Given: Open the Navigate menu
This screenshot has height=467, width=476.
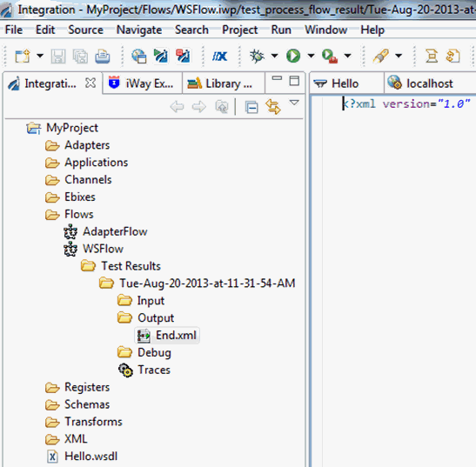Looking at the screenshot, I should [x=139, y=30].
